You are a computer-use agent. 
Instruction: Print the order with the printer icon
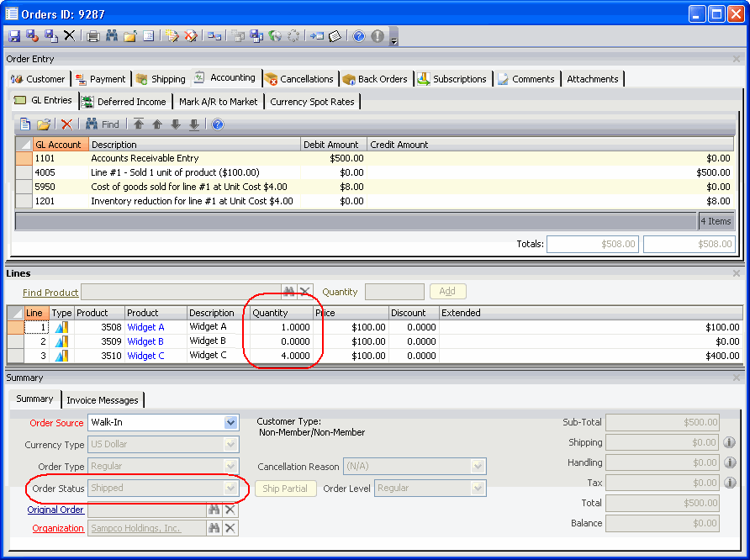(x=93, y=36)
